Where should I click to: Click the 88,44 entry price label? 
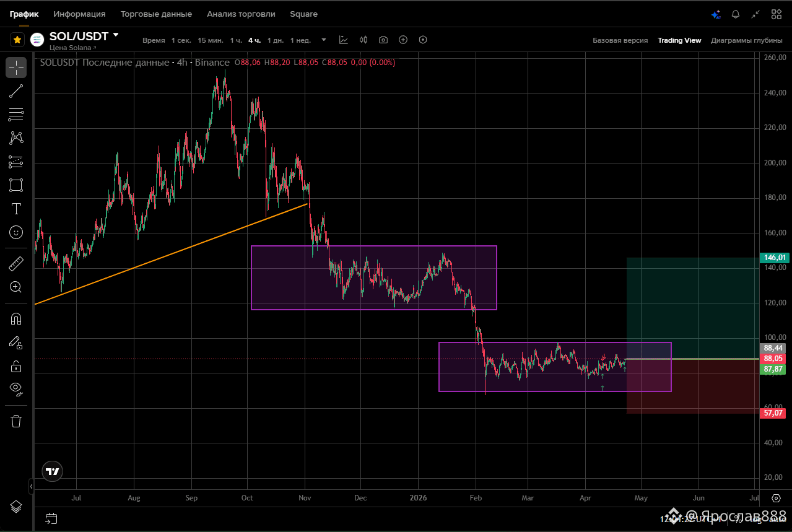pyautogui.click(x=773, y=348)
